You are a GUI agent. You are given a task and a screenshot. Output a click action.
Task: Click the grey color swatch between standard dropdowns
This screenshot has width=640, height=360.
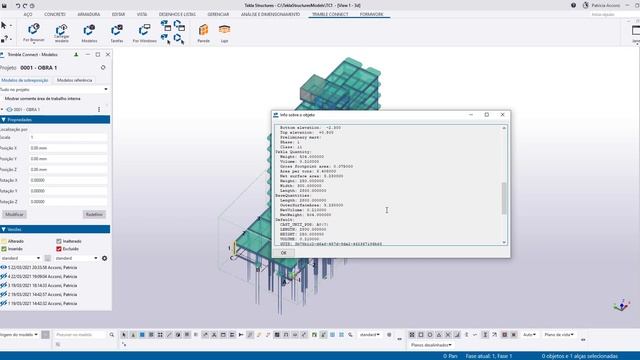pos(48,258)
